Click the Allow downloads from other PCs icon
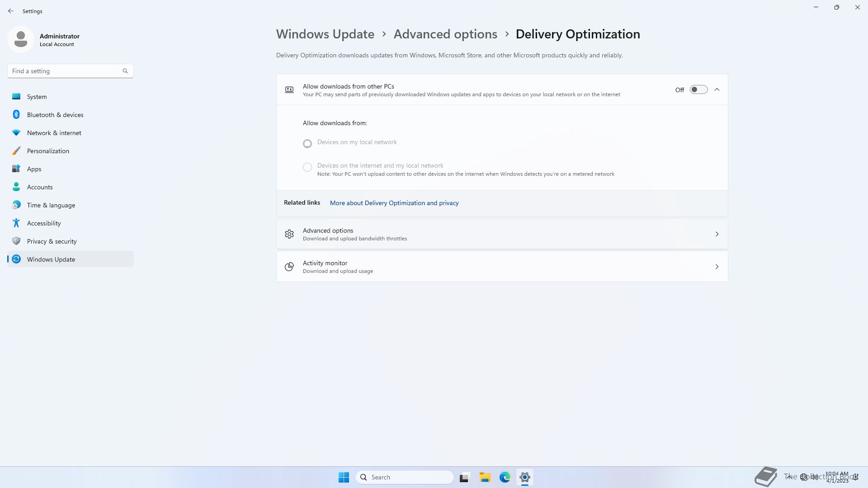 [x=289, y=89]
